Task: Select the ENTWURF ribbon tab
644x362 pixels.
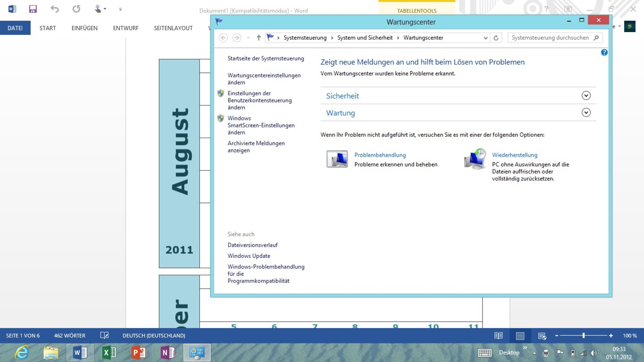Action: coord(126,28)
